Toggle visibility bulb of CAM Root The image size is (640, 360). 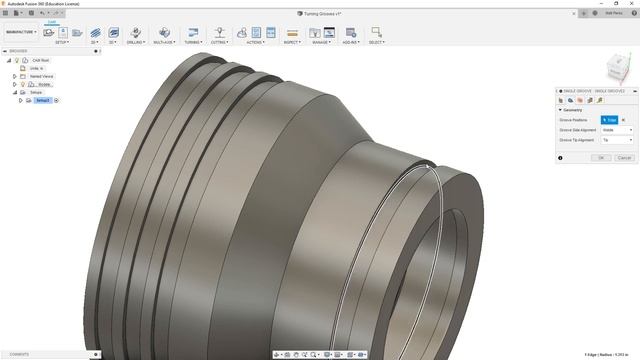tap(17, 60)
